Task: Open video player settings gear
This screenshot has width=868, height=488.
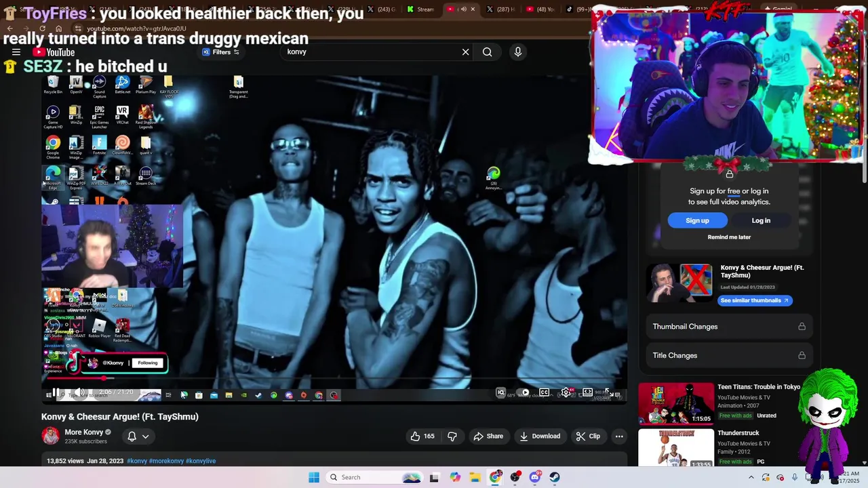Action: tap(566, 392)
